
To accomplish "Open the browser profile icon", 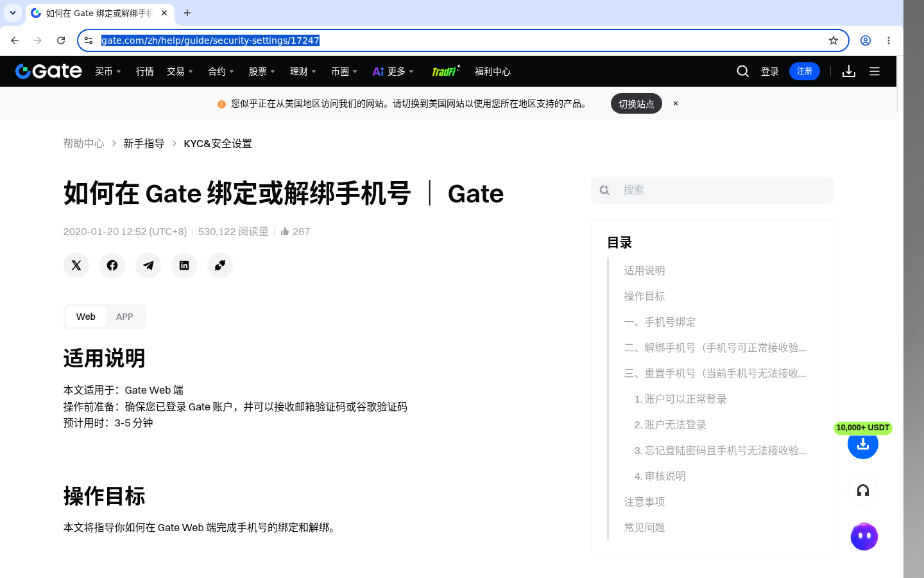I will click(x=866, y=40).
